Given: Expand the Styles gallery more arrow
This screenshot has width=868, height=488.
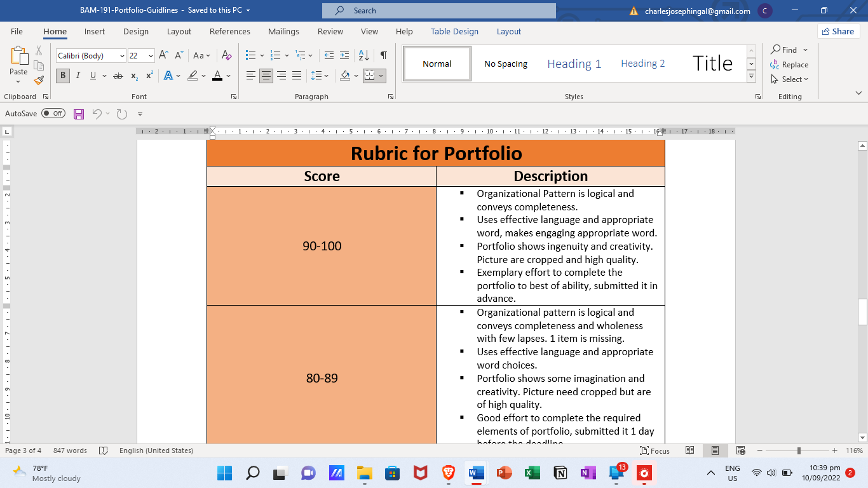Looking at the screenshot, I should pos(751,76).
